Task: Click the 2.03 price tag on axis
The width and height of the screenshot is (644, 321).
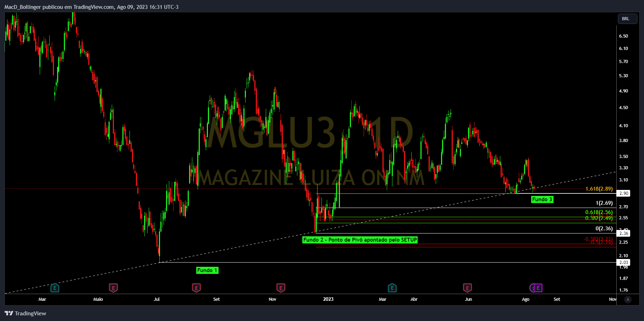Action: pos(624,263)
